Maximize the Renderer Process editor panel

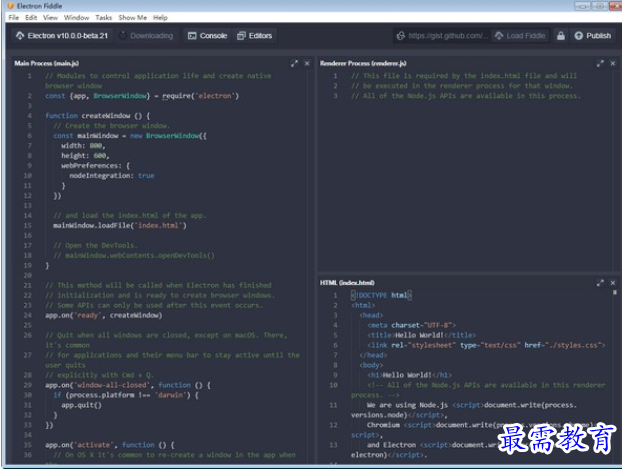coord(600,63)
